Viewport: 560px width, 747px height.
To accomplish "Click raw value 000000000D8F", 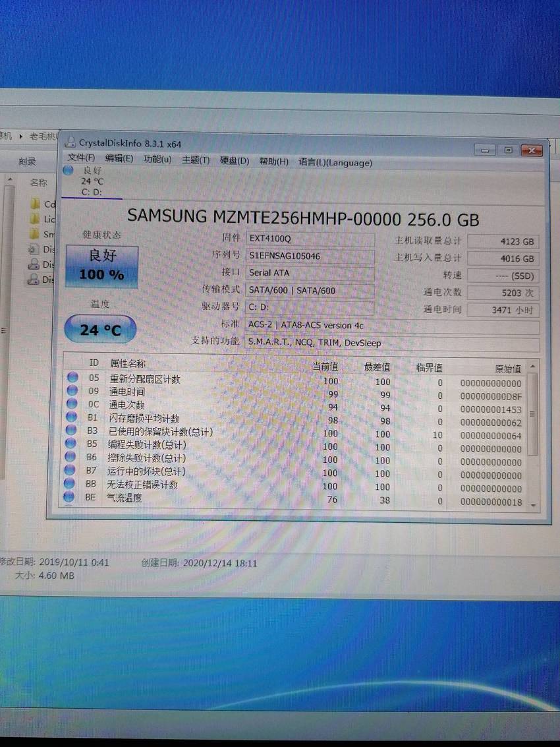I will [491, 396].
